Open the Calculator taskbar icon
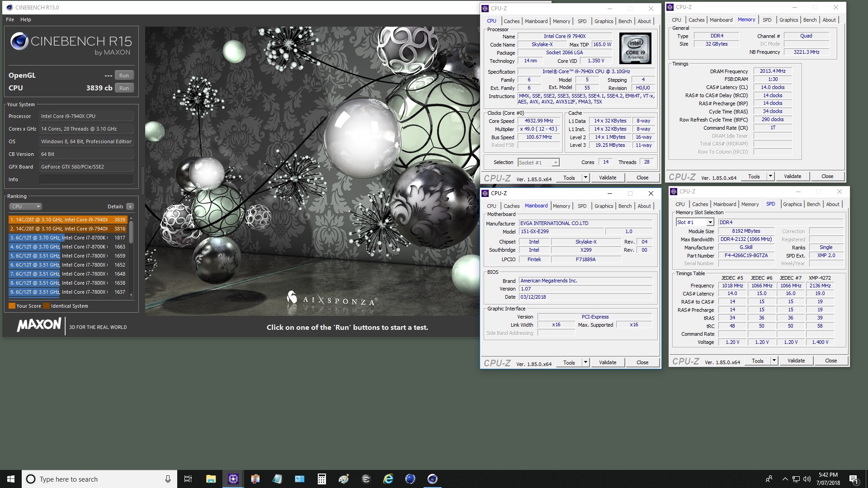Image resolution: width=868 pixels, height=488 pixels. tap(322, 479)
